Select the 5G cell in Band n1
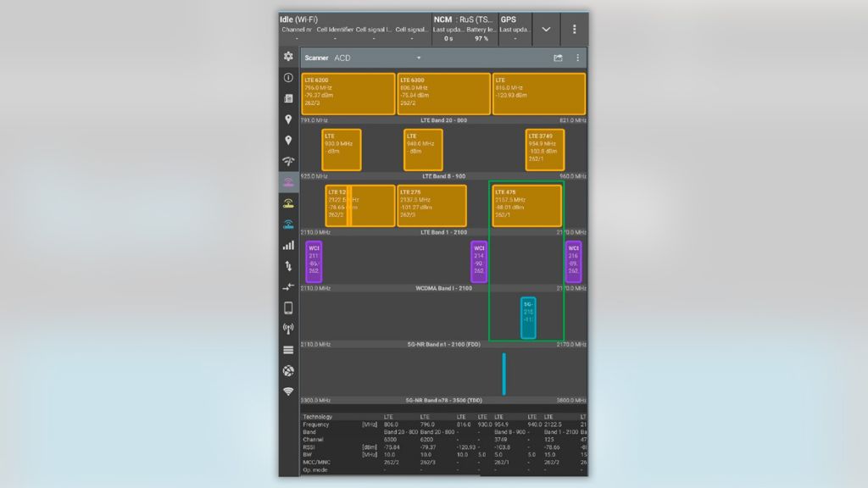The height and width of the screenshot is (488, 868). coord(528,318)
